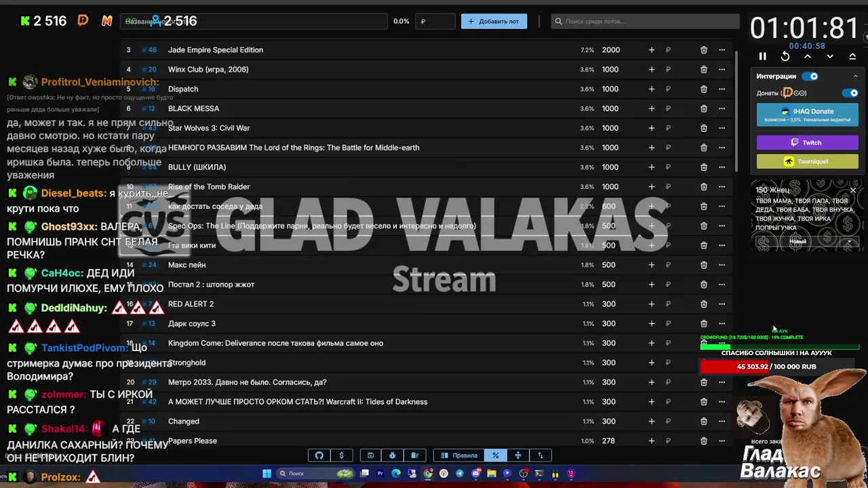The width and height of the screenshot is (868, 488).
Task: Click the sort arrows icon
Action: (540, 455)
